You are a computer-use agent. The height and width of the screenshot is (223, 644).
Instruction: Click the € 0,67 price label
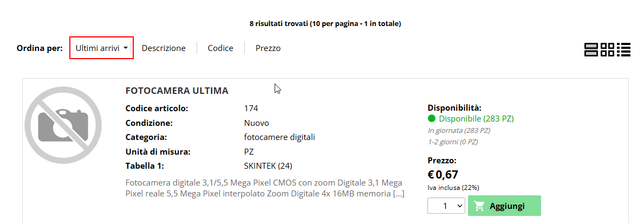(443, 175)
